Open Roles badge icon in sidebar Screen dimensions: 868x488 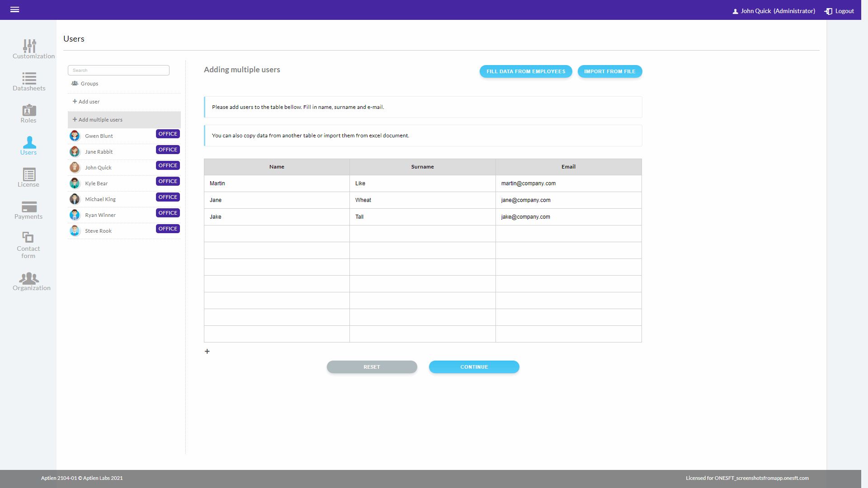coord(29,110)
